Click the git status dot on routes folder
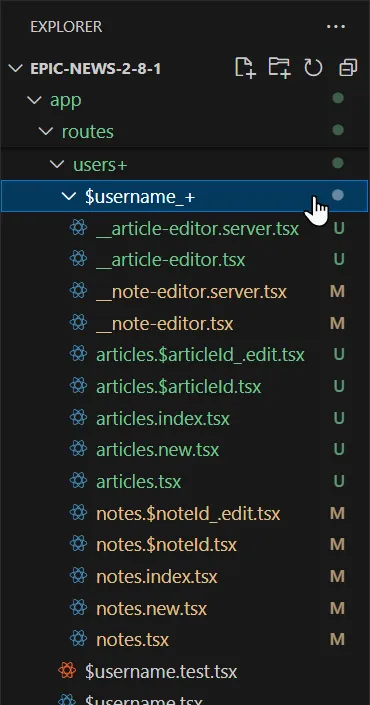Screen dimensions: 370x705 338,130
